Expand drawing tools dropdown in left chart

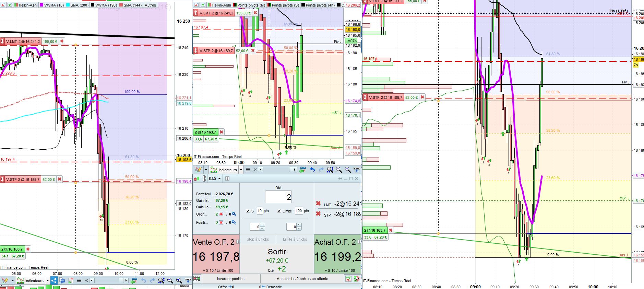[x=13, y=280]
